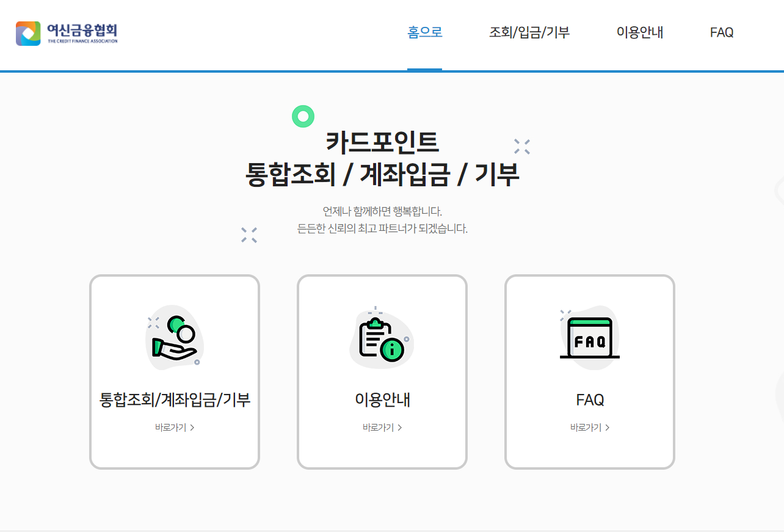Open the FAQ card title
Viewport: 784px width, 532px height.
(x=590, y=400)
